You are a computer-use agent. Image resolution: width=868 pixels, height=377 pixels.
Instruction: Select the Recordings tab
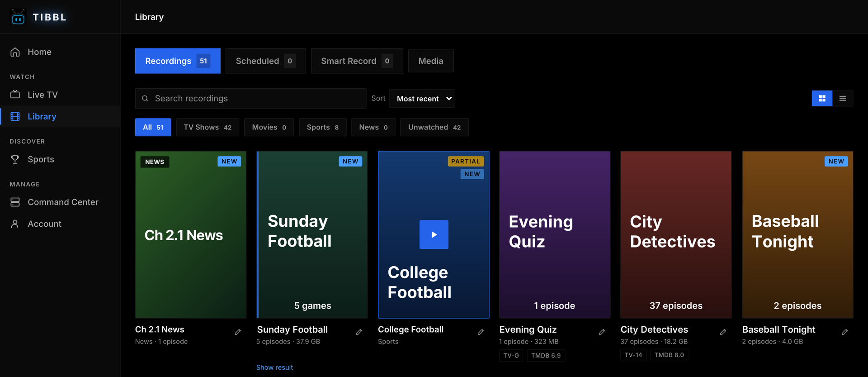178,61
